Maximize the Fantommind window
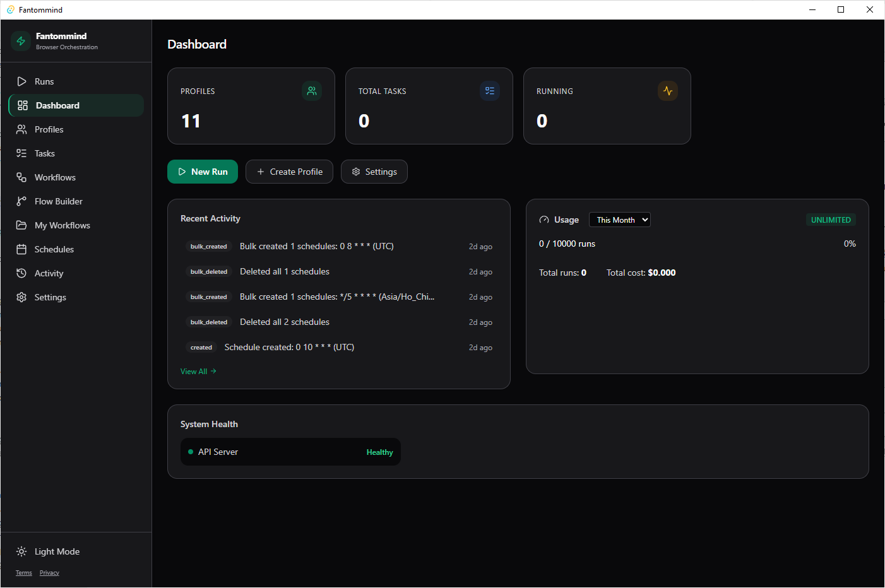885x588 pixels. (841, 9)
